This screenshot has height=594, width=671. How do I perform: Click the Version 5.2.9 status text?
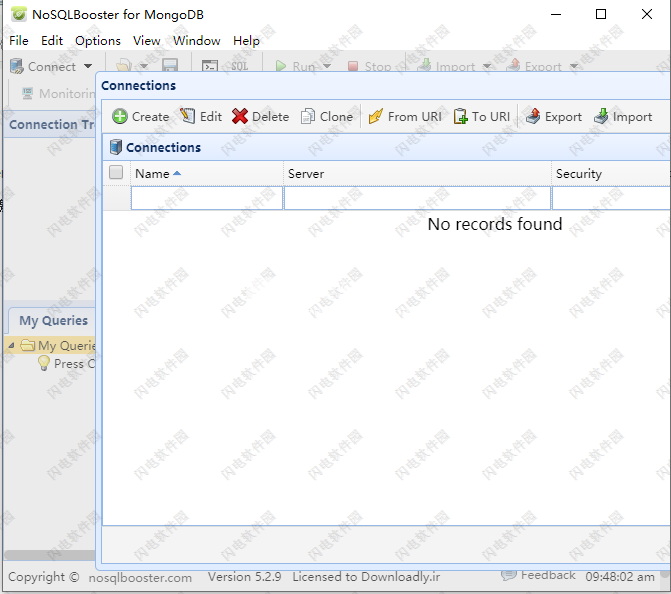point(244,577)
